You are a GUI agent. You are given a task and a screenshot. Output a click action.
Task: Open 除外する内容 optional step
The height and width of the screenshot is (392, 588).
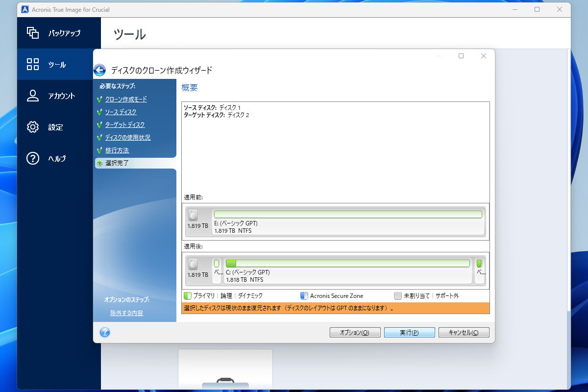pos(127,313)
